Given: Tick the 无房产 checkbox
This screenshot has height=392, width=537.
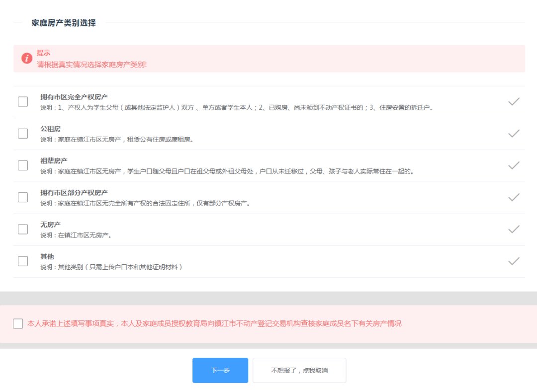Looking at the screenshot, I should tap(23, 229).
